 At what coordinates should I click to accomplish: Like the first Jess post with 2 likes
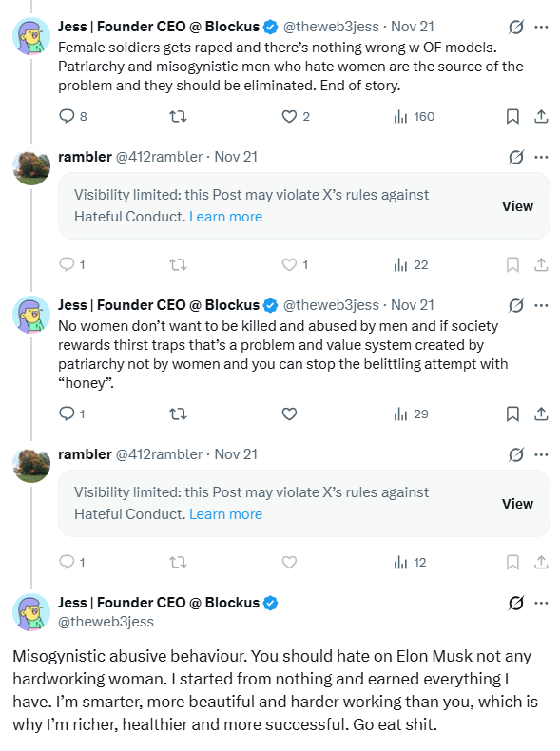(x=296, y=116)
